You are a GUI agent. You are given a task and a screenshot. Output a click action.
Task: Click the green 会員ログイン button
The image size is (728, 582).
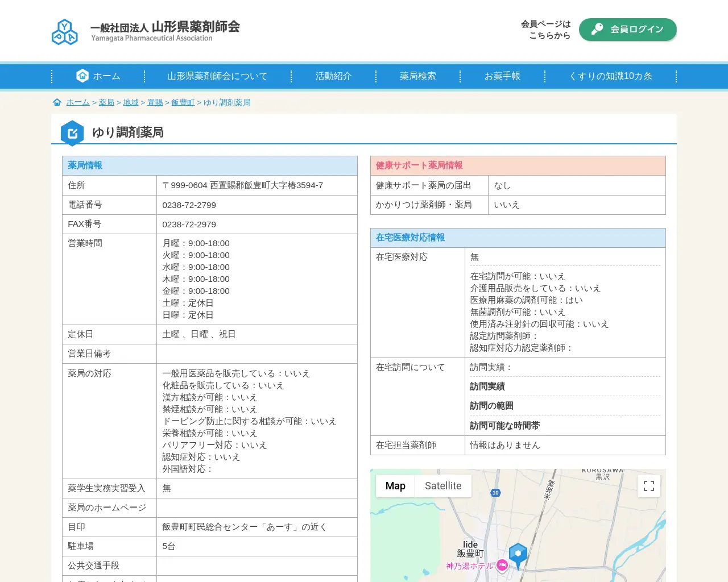pos(628,30)
